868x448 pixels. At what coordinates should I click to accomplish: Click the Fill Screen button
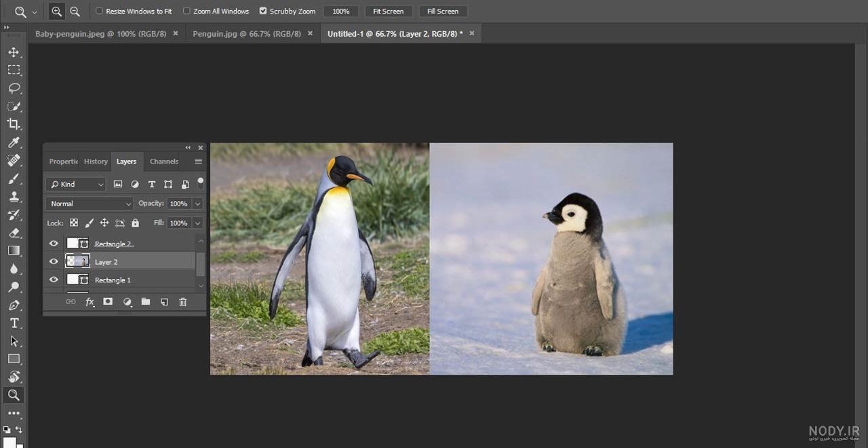[443, 12]
